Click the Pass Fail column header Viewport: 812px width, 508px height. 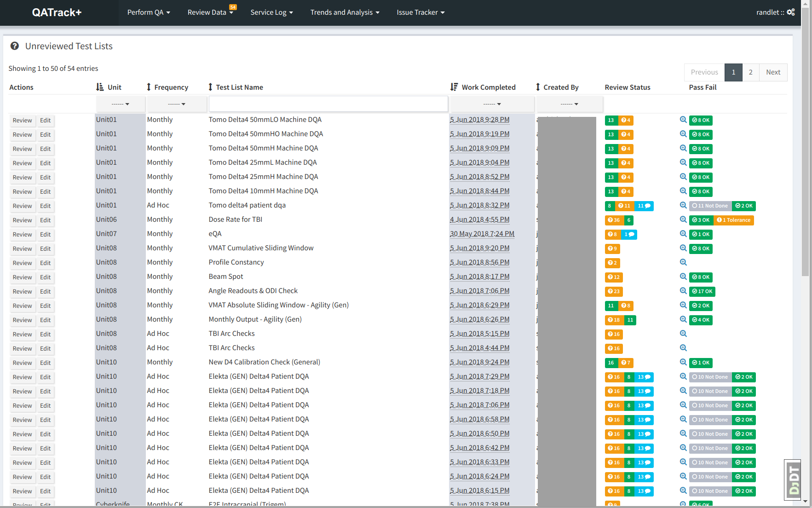tap(703, 87)
